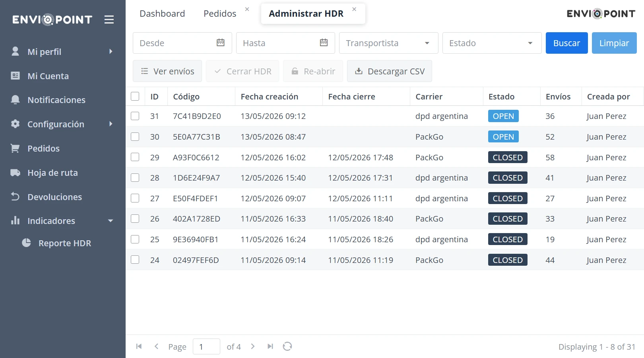Jump to the last page
Image resolution: width=644 pixels, height=358 pixels.
pos(270,346)
